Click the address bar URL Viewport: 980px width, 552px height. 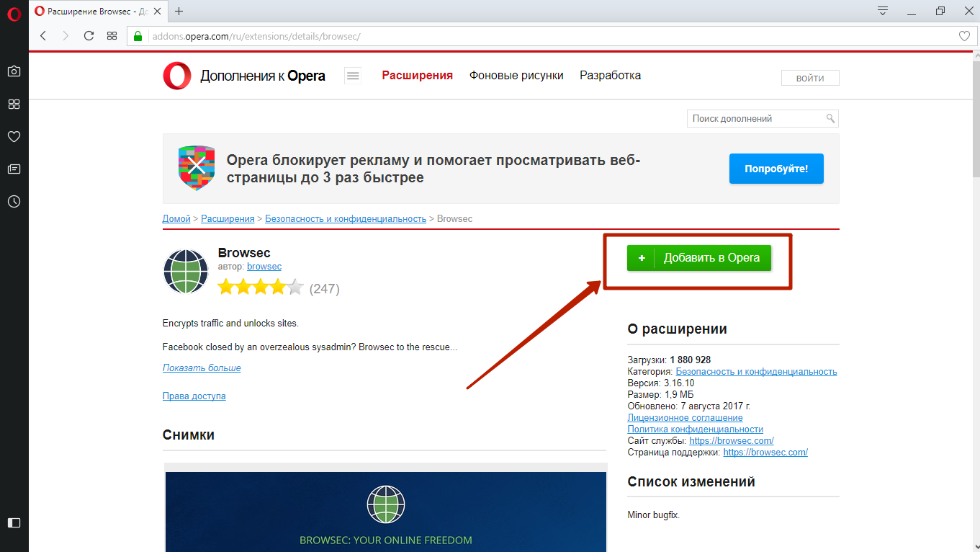tap(256, 36)
